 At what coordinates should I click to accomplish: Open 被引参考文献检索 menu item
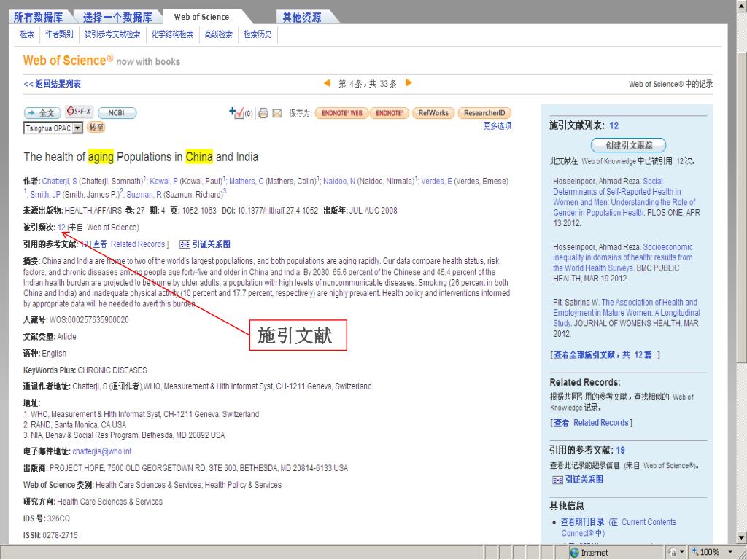click(112, 34)
